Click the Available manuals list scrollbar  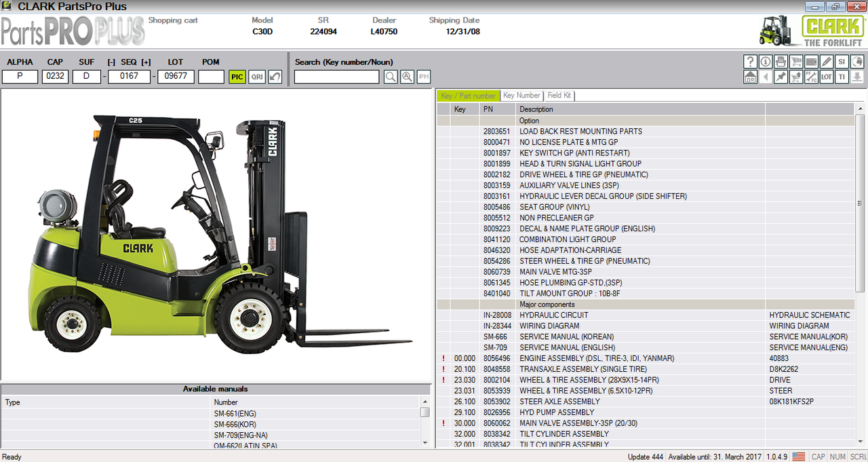pyautogui.click(x=425, y=422)
